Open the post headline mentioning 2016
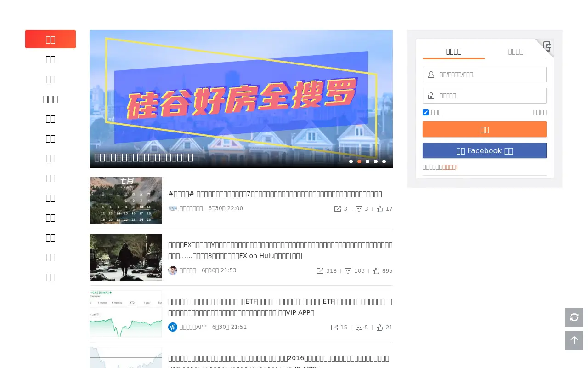 point(279,362)
